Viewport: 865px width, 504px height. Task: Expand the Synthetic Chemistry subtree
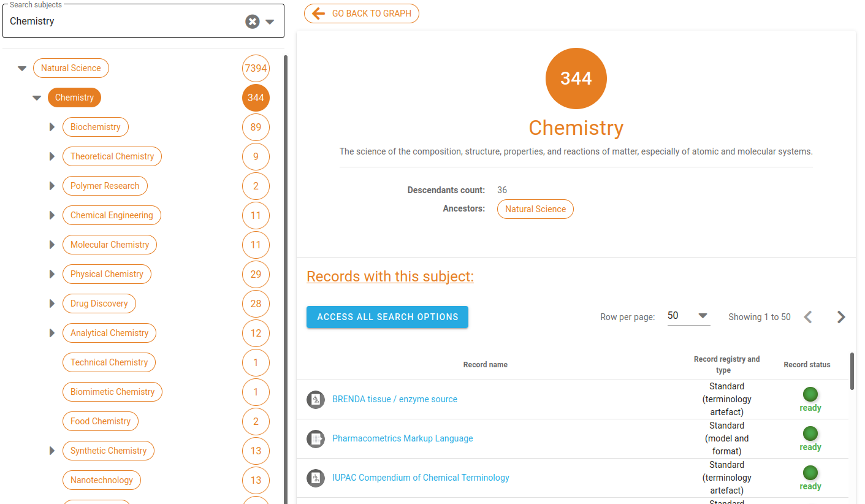52,451
